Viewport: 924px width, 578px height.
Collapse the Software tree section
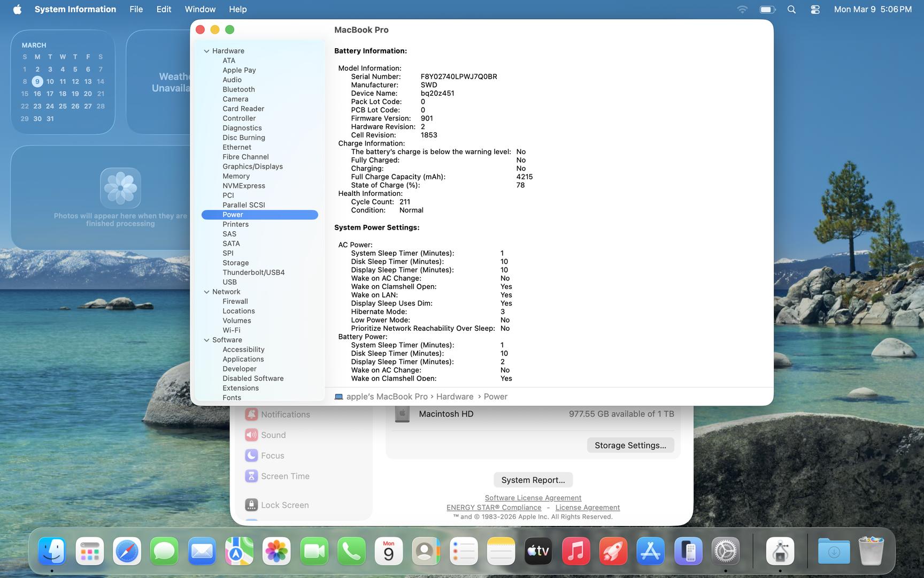[x=206, y=340]
